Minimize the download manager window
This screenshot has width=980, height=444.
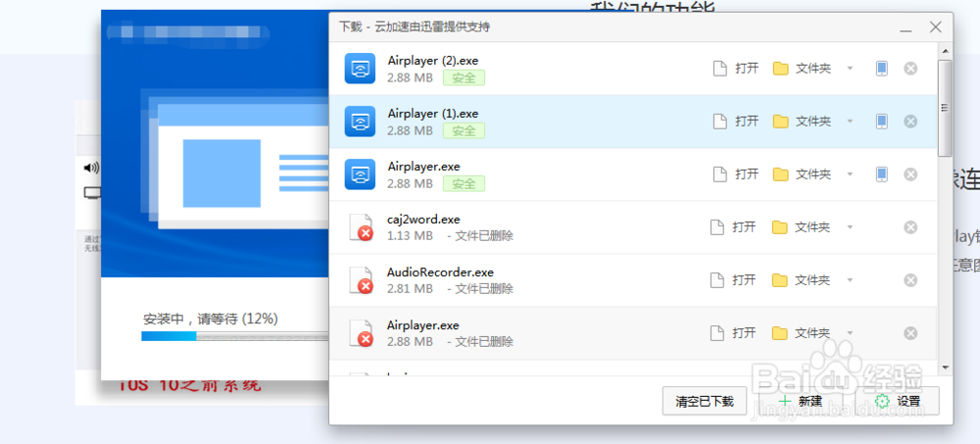906,28
